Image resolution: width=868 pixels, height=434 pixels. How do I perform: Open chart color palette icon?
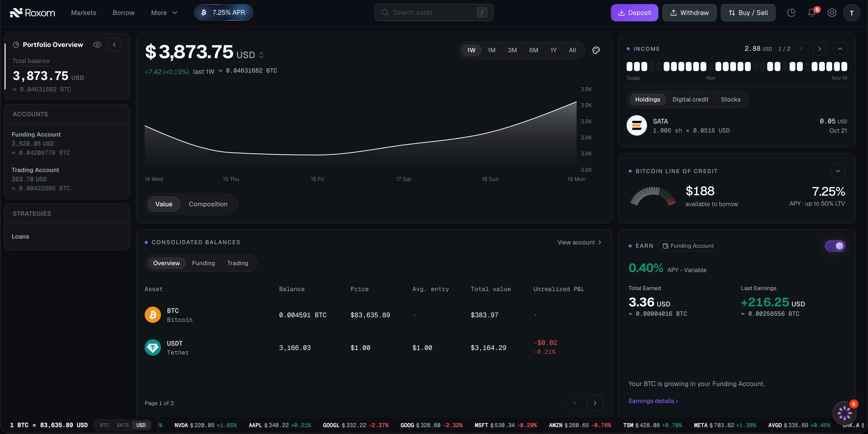596,50
